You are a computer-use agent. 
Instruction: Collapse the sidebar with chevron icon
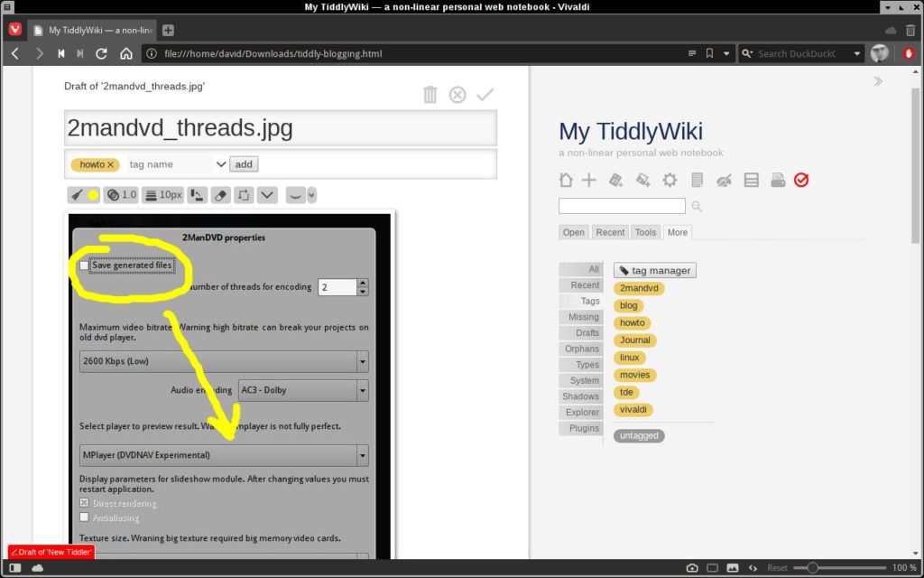(x=878, y=81)
